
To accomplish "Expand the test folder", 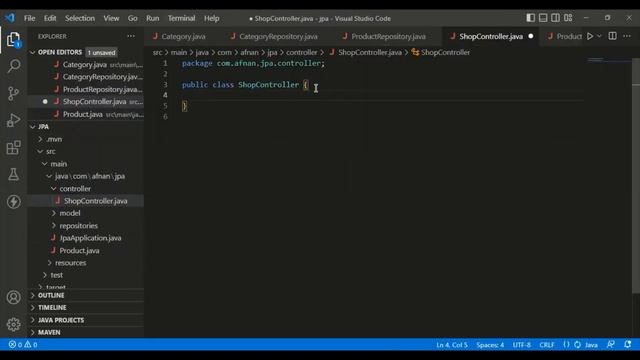I will pyautogui.click(x=57, y=275).
